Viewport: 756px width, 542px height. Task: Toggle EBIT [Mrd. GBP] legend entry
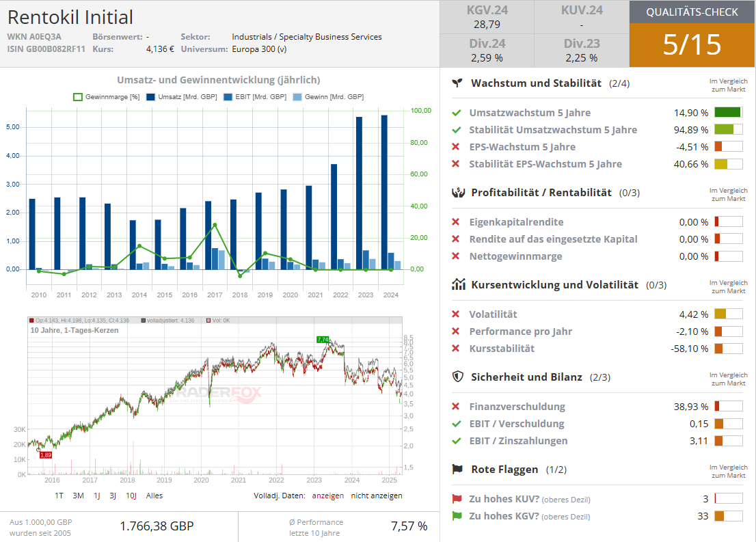click(255, 97)
